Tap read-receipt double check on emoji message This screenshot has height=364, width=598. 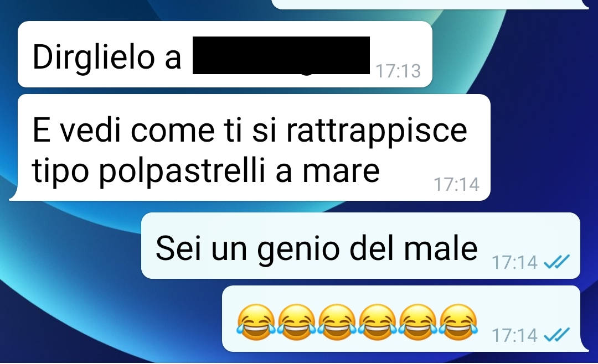556,335
